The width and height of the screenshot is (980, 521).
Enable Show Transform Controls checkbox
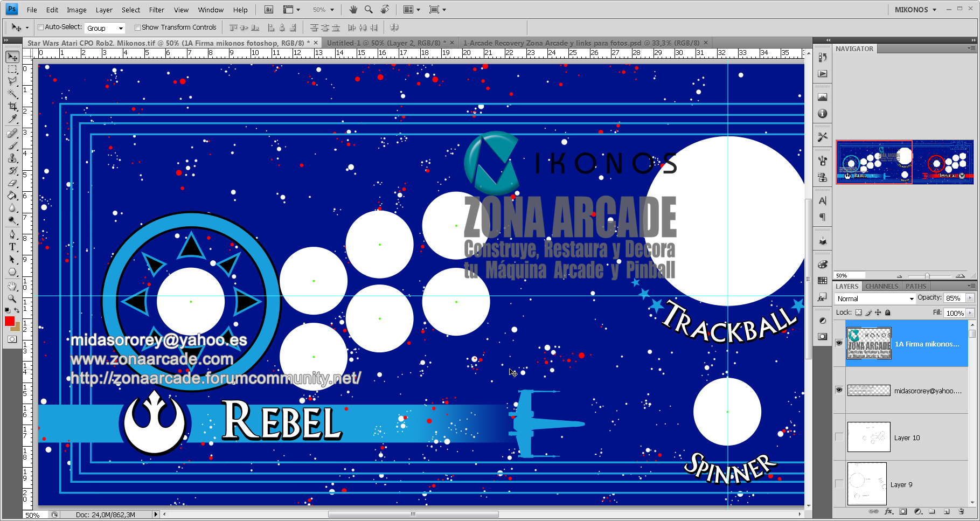click(137, 27)
